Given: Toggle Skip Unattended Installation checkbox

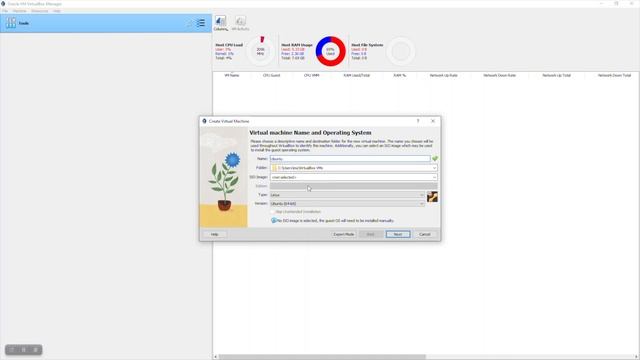Looking at the screenshot, I should 273,212.
